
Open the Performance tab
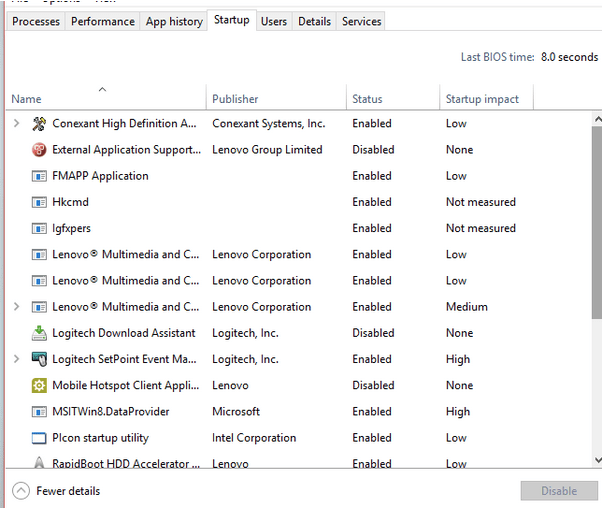[x=103, y=21]
